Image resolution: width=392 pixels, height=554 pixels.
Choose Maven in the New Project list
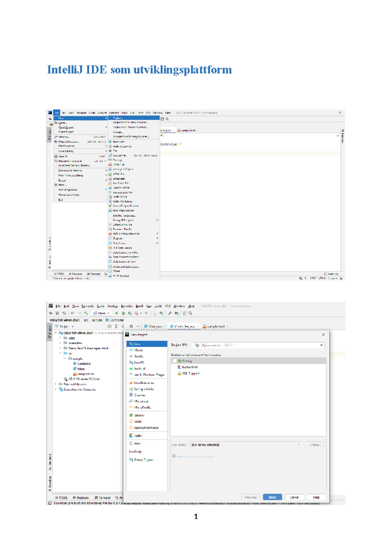coord(139,350)
